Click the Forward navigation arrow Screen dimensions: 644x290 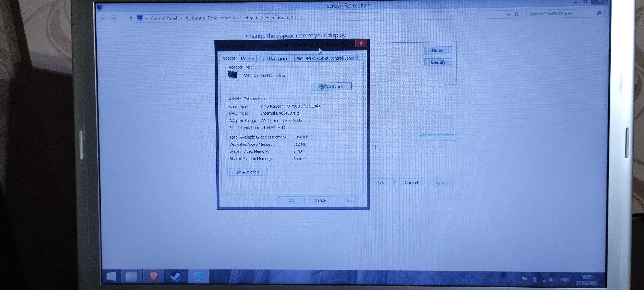tap(114, 18)
